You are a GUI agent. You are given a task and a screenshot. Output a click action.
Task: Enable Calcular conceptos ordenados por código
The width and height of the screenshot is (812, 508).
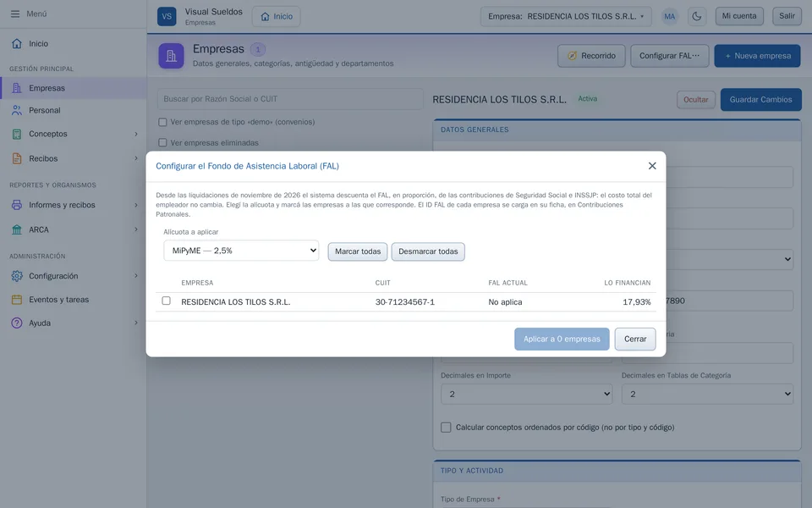click(x=446, y=427)
